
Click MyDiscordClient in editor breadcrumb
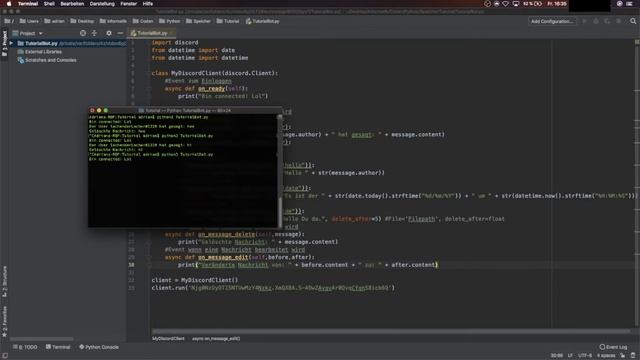168,338
